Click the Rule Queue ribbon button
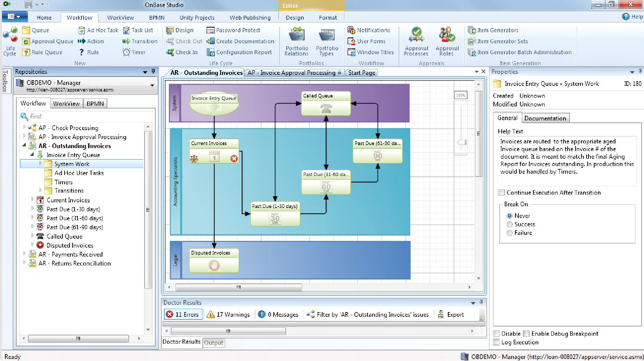The image size is (644, 361). pyautogui.click(x=42, y=52)
